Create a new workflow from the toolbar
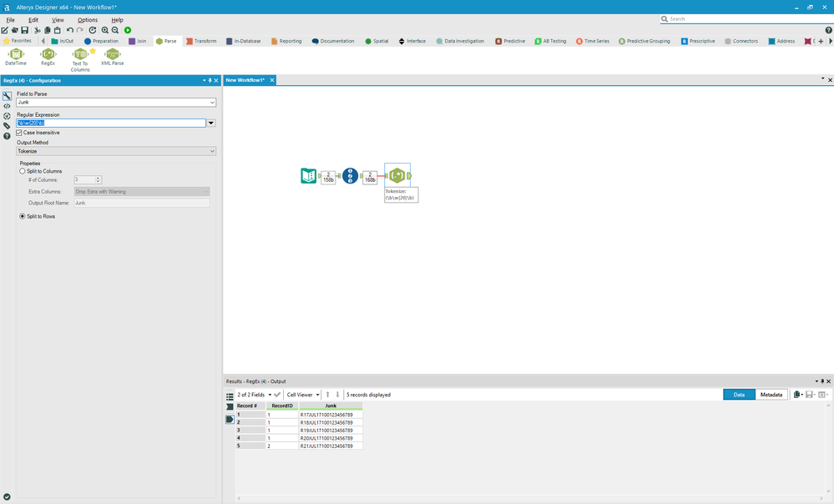Viewport: 834px width, 504px height. [5, 30]
